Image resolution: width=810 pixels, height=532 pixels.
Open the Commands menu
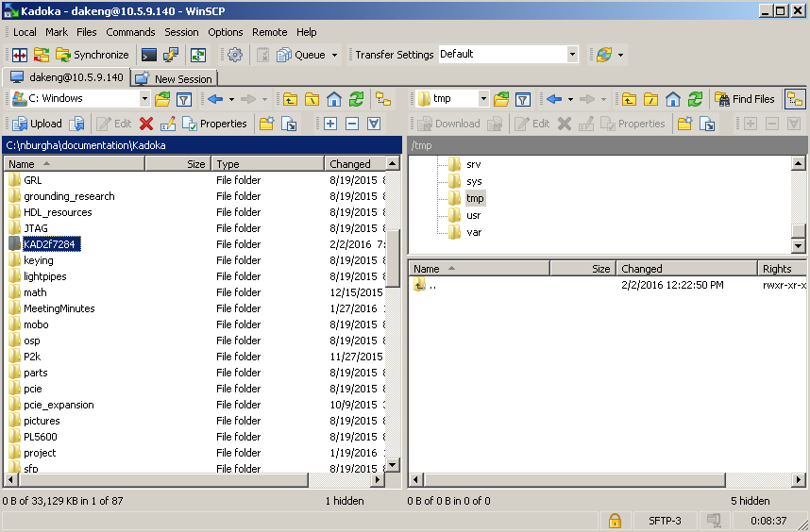[130, 32]
